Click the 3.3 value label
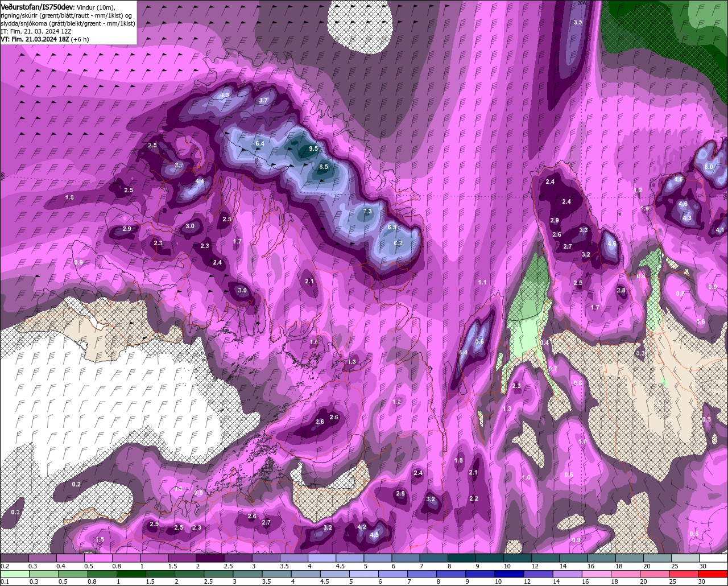Viewport: 728px width, 586px height. coord(584,230)
